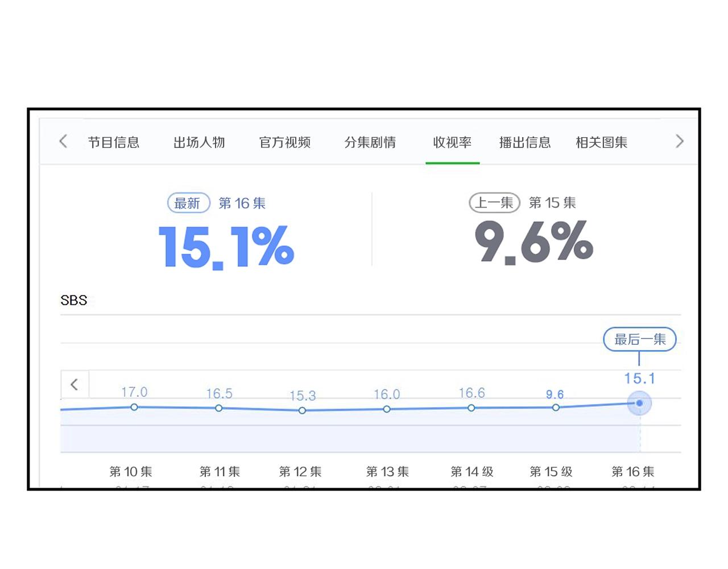Open the 官方视频 tab
This screenshot has height=569, width=728.
pos(285,142)
